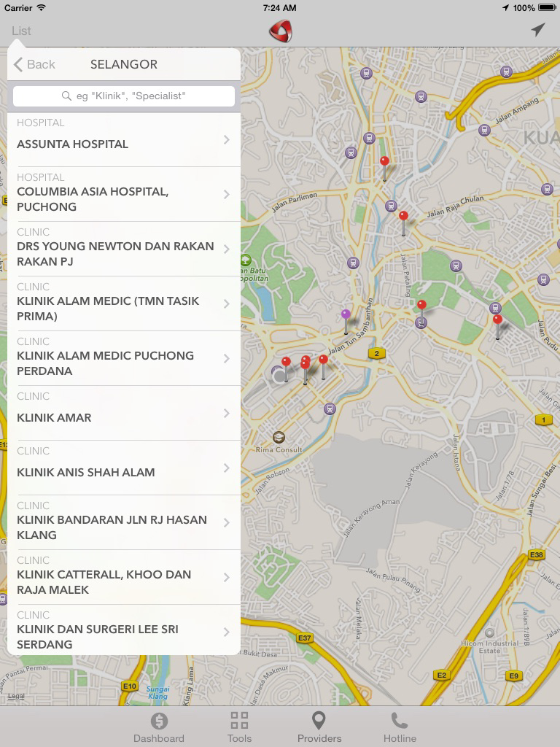Focus the Klinik/Specialist search field
This screenshot has height=747, width=560.
point(124,96)
